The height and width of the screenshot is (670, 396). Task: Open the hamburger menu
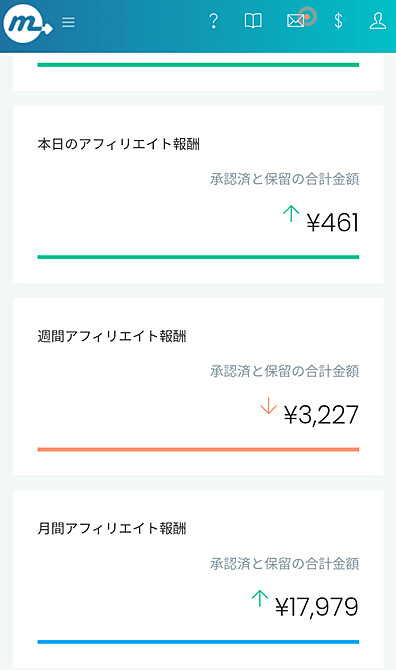pyautogui.click(x=68, y=22)
